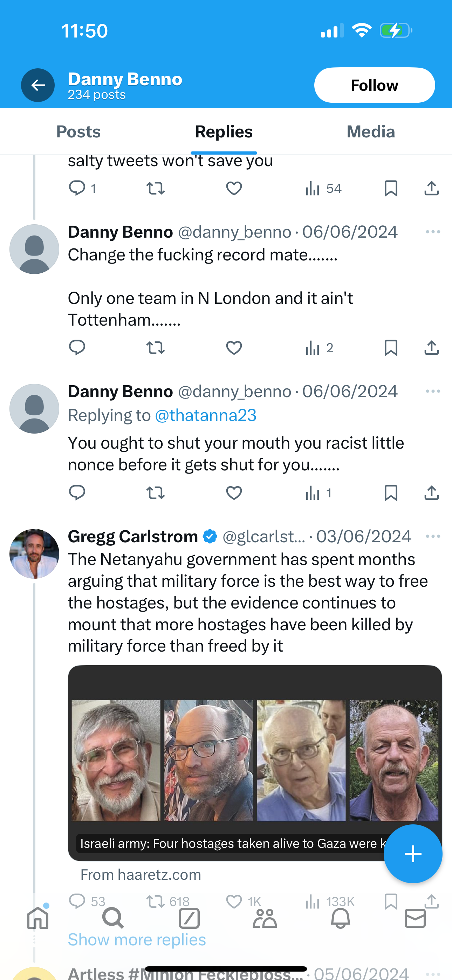Open the Media tab

pos(371,132)
